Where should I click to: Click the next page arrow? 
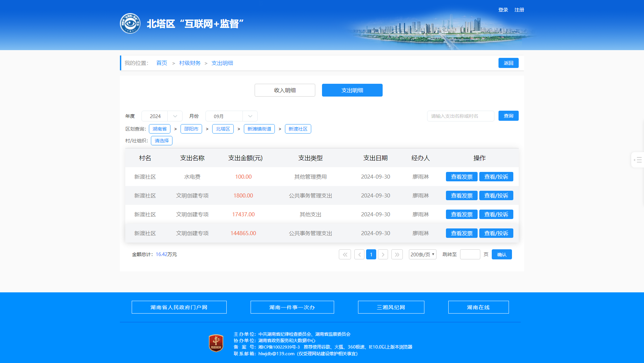click(x=383, y=255)
